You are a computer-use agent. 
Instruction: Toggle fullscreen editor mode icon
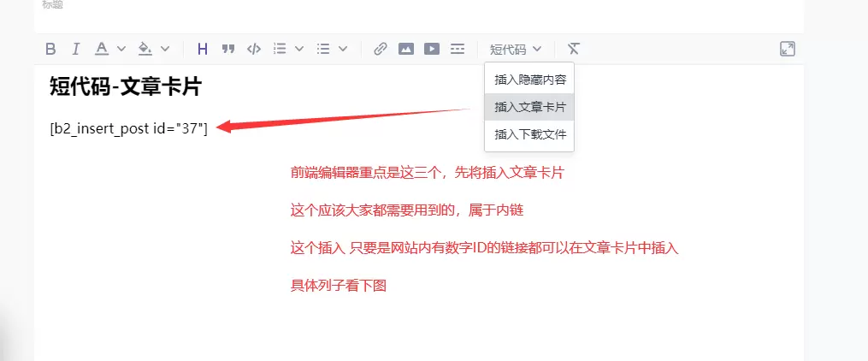[787, 49]
